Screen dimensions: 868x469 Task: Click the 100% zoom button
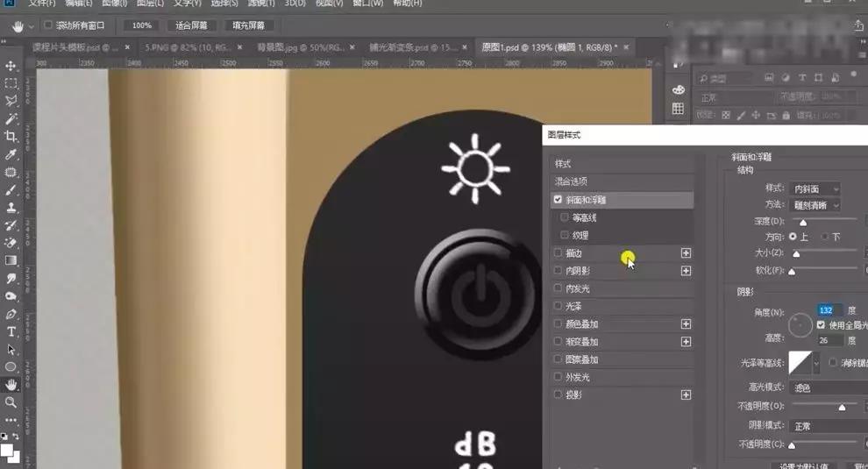click(x=142, y=25)
